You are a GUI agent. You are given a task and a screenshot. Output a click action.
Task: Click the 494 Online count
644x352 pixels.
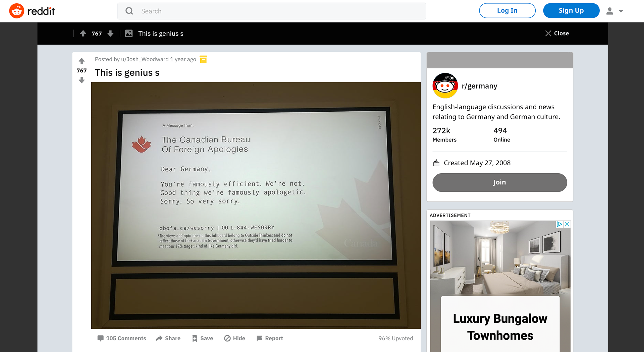pos(502,135)
